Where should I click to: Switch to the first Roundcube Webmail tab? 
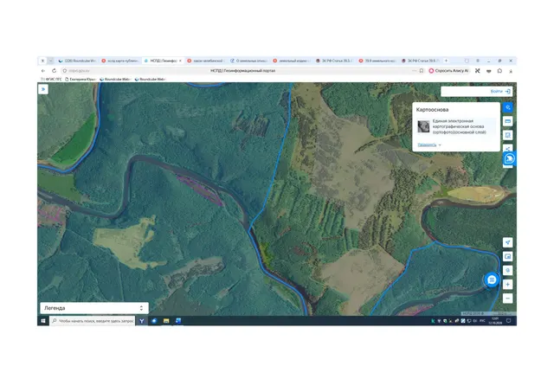coord(77,61)
